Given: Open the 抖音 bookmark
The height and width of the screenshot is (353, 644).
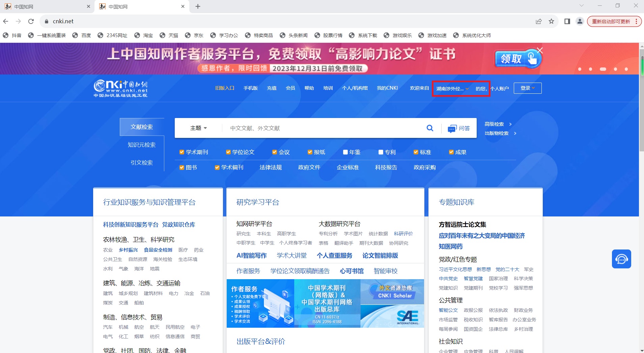Looking at the screenshot, I should click(12, 35).
